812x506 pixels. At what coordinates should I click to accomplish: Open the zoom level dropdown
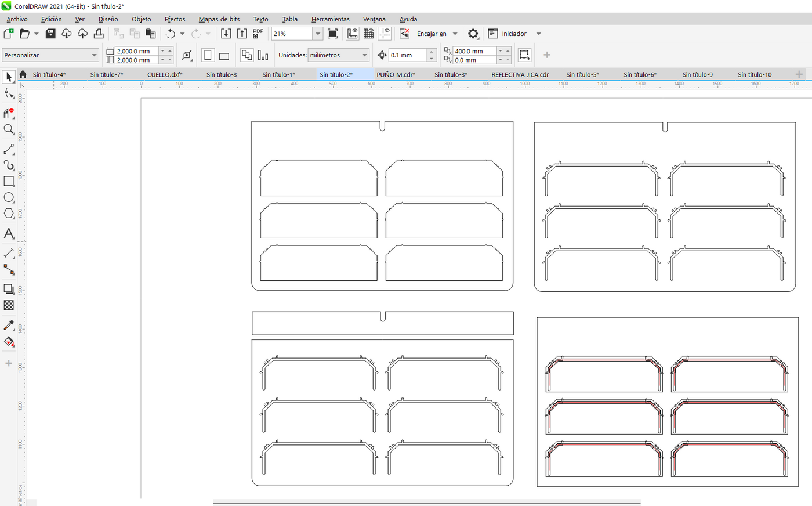coord(317,34)
